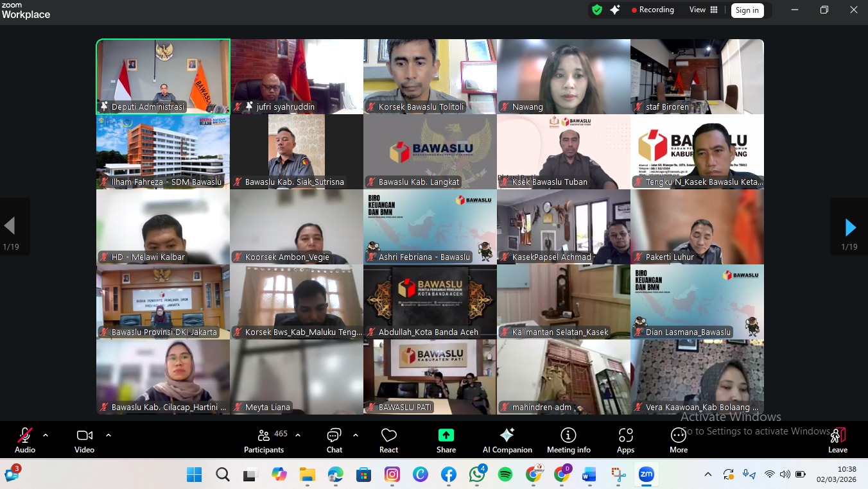Open AI Companion from the meeting toolbar
868x489 pixels.
pos(507,440)
